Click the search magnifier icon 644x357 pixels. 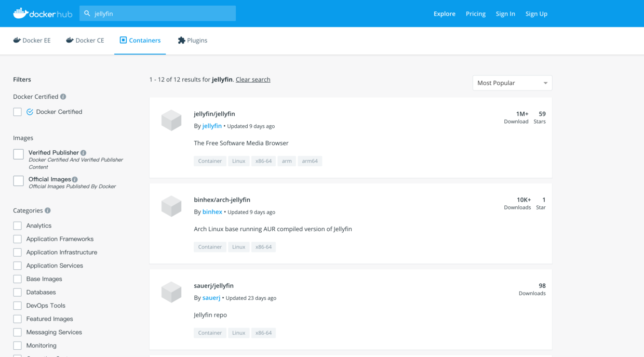(x=87, y=14)
